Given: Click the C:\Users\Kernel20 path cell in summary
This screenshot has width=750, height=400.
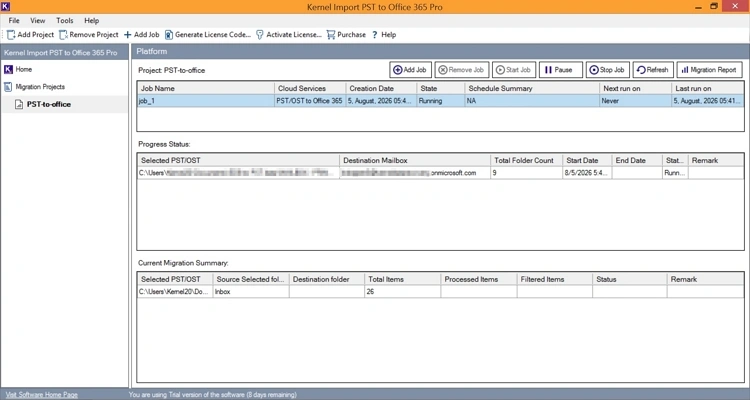Looking at the screenshot, I should pos(175,292).
